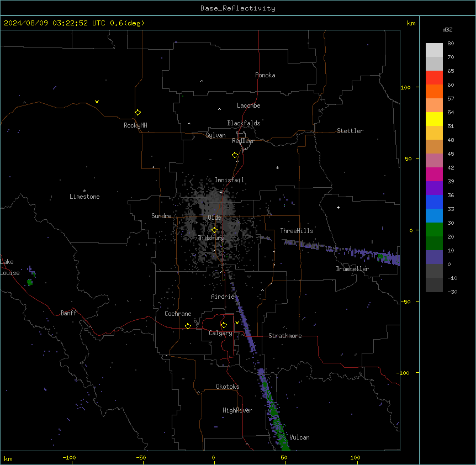The height and width of the screenshot is (465, 476).
Task: Click the yellow diamond marker below RedDeer
Action: point(235,155)
